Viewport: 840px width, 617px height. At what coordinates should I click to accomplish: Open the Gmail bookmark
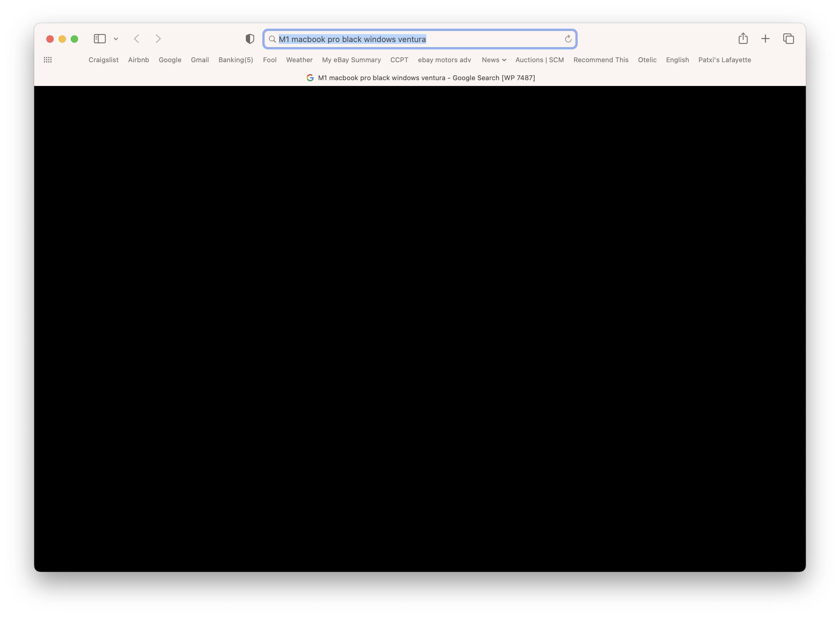coord(199,60)
